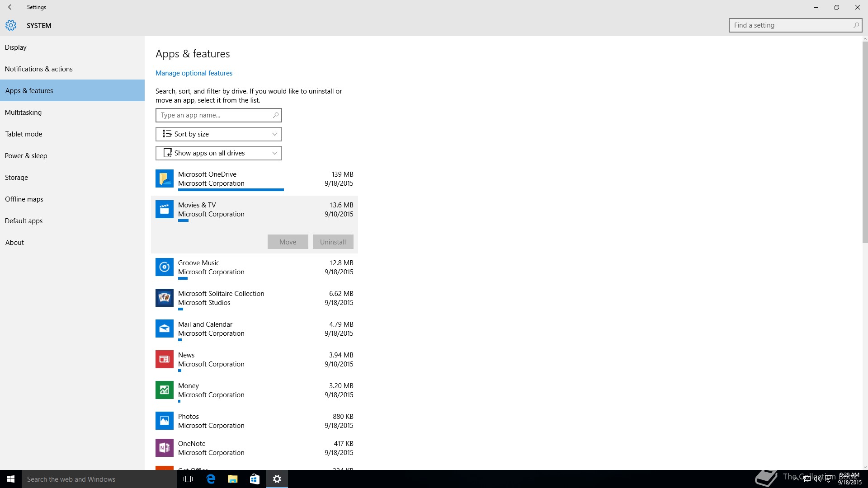Open Tablet mode settings
This screenshot has height=488, width=868.
pyautogui.click(x=72, y=134)
